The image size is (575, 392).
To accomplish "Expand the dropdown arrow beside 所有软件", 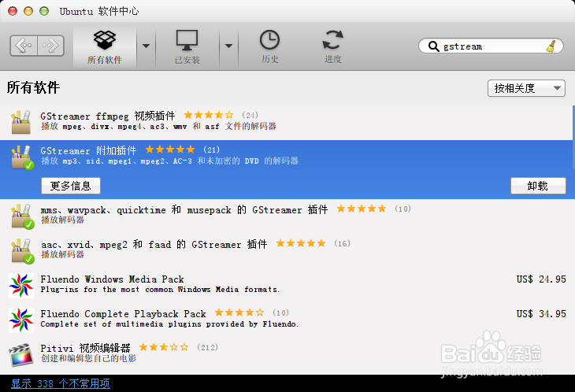I will click(x=146, y=46).
